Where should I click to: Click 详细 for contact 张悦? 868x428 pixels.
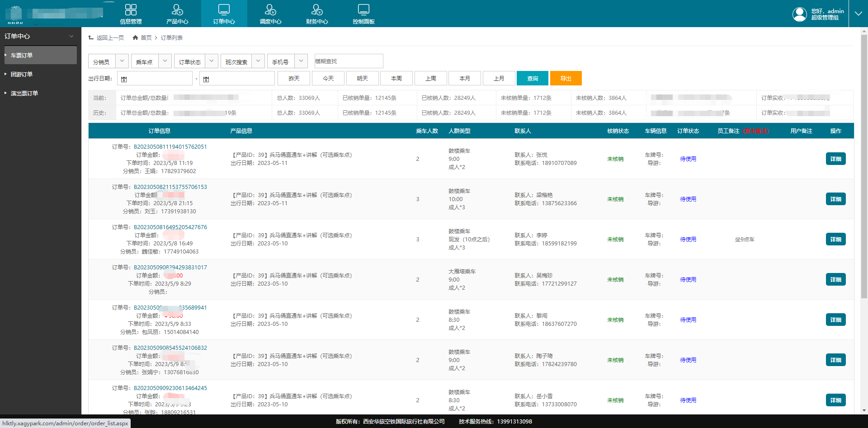click(x=835, y=159)
